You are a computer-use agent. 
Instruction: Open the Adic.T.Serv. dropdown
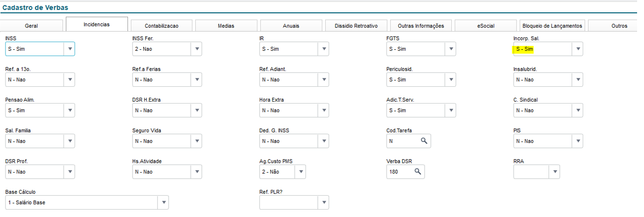click(x=451, y=110)
